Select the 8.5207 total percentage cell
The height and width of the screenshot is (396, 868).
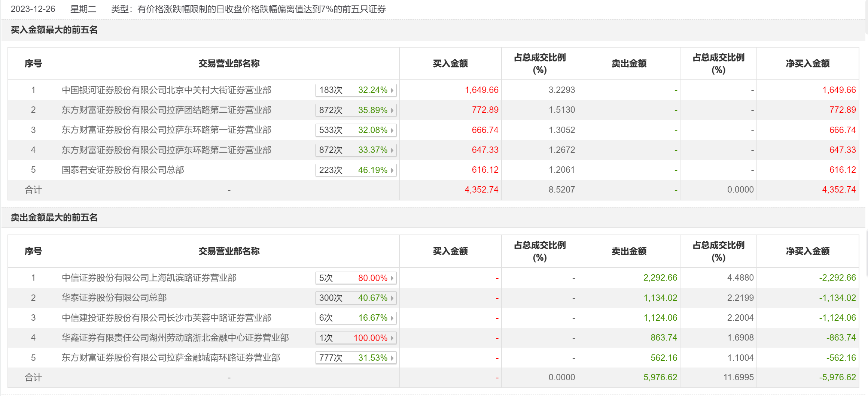point(562,190)
